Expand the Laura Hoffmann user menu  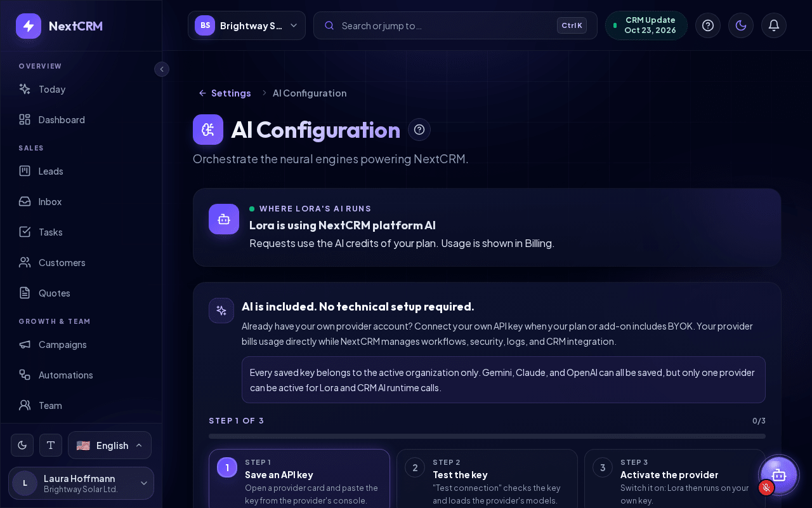[x=81, y=483]
